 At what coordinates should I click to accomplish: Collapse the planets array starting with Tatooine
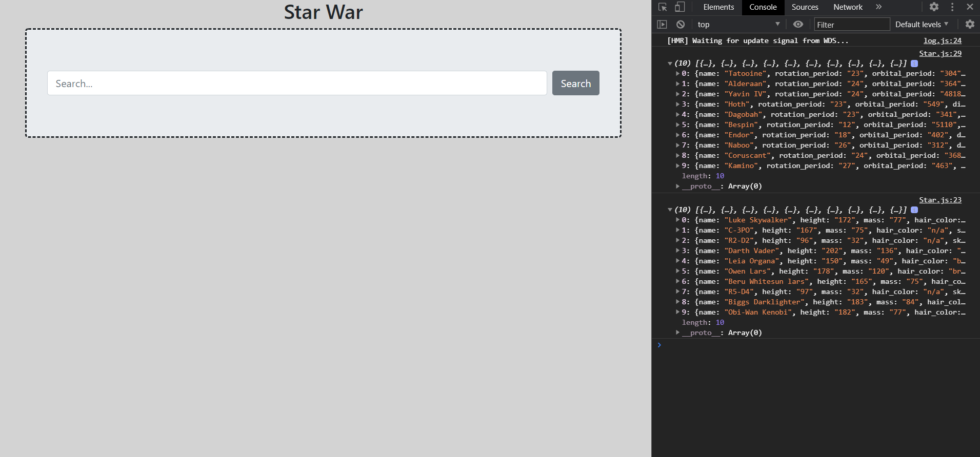point(670,64)
